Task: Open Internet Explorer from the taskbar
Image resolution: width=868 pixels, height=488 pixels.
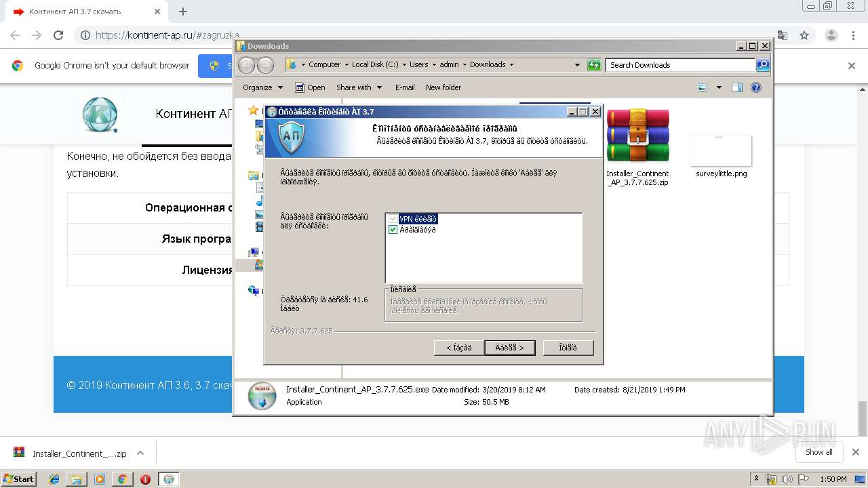Action: coord(55,479)
